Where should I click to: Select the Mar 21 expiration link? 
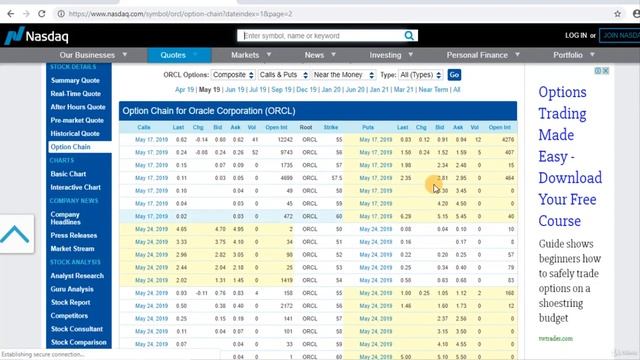click(403, 89)
